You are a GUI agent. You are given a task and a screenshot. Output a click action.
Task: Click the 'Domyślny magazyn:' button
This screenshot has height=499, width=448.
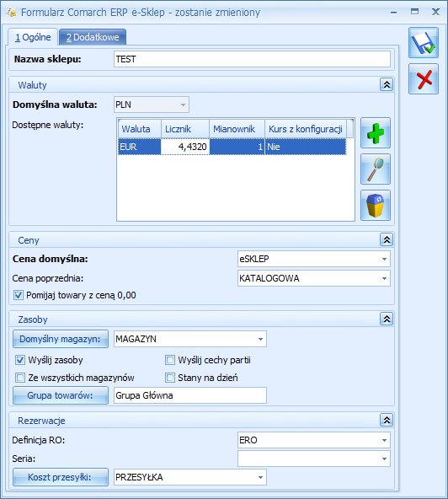tap(61, 339)
